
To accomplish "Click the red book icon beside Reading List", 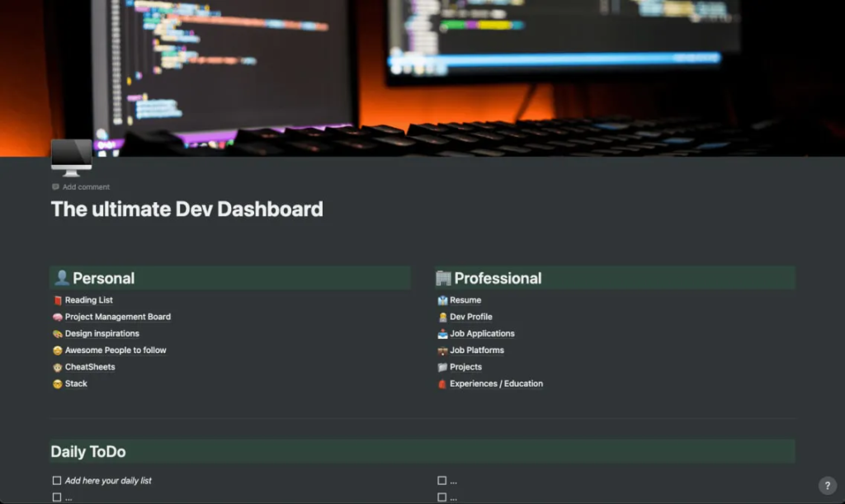I will [56, 300].
